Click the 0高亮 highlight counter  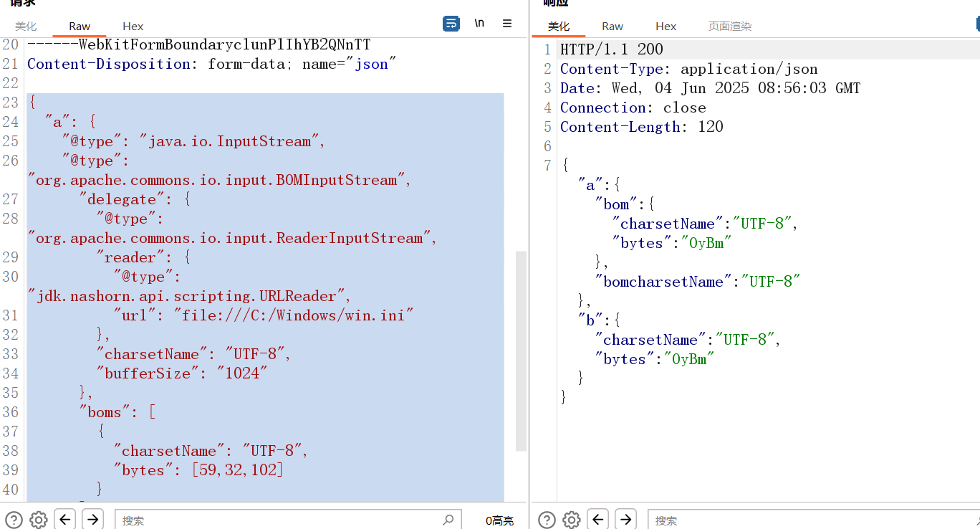tap(499, 520)
